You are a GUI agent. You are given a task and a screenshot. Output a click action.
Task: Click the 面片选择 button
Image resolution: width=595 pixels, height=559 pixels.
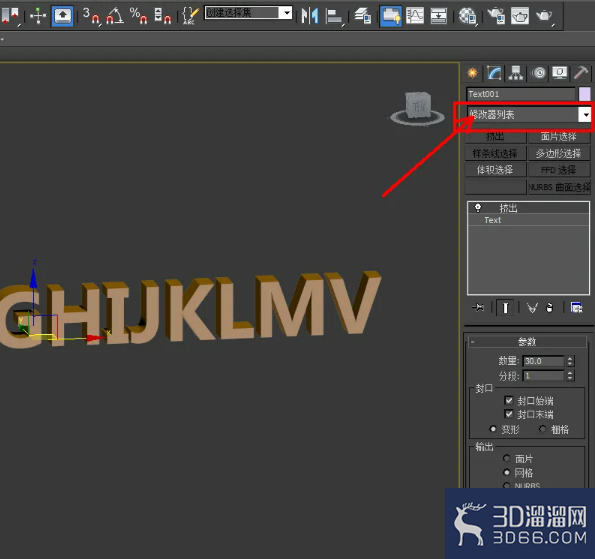[x=559, y=136]
